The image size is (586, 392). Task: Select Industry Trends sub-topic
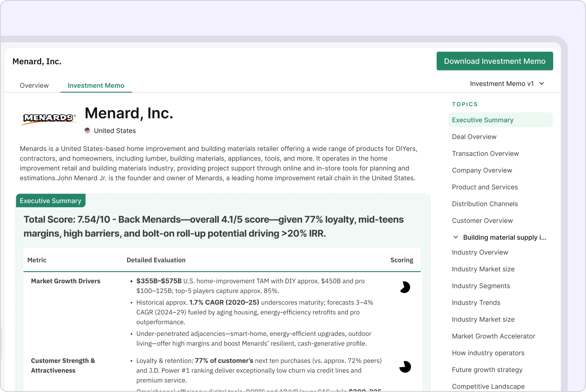476,303
